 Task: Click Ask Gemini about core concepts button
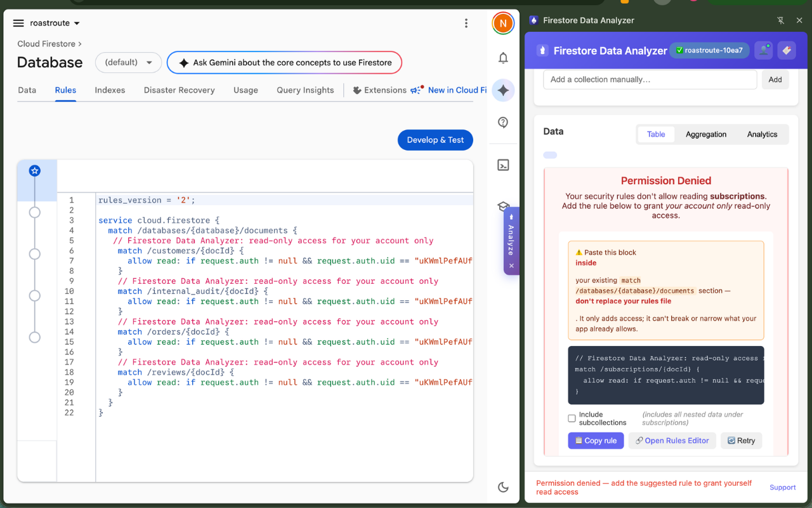tap(284, 62)
